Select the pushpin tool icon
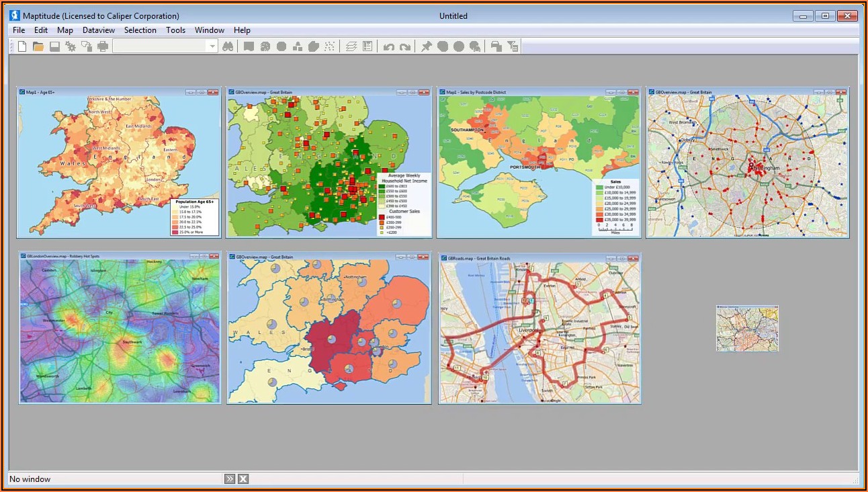This screenshot has width=868, height=492. (427, 46)
